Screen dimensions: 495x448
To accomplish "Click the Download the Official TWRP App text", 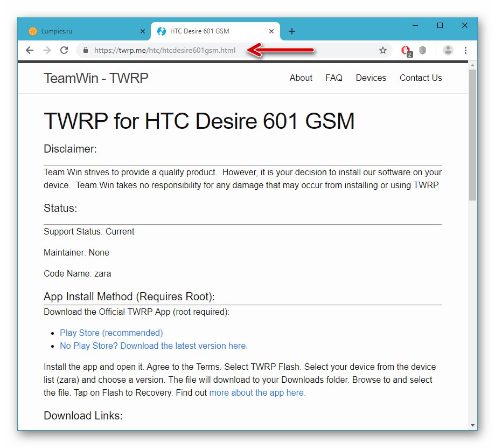I will click(137, 312).
